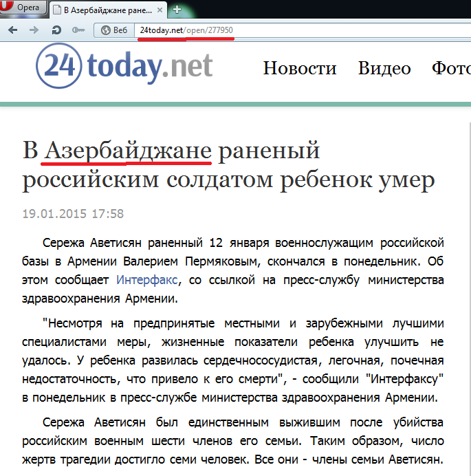
Task: Click the 24today.net site logo
Action: pyautogui.click(x=124, y=66)
